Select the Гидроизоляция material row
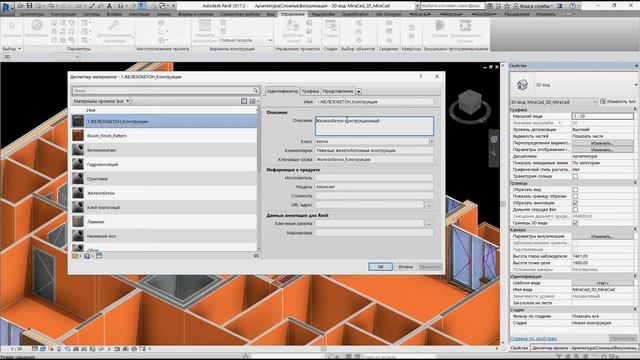This screenshot has width=640, height=360. pyautogui.click(x=164, y=164)
